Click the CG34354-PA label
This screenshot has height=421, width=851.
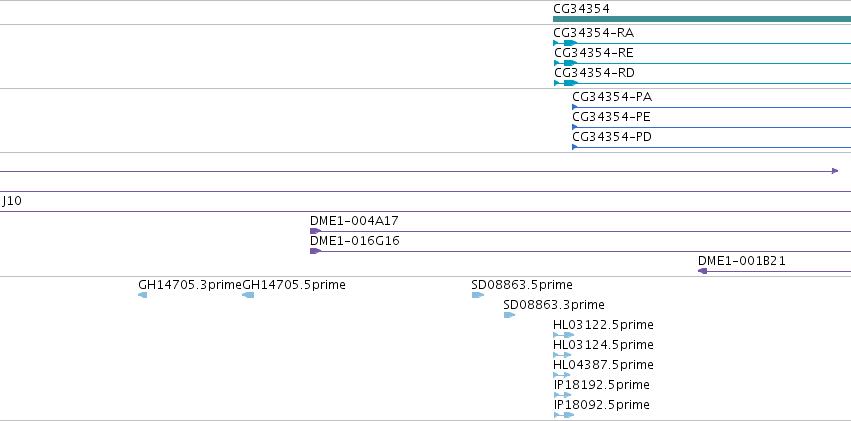612,97
